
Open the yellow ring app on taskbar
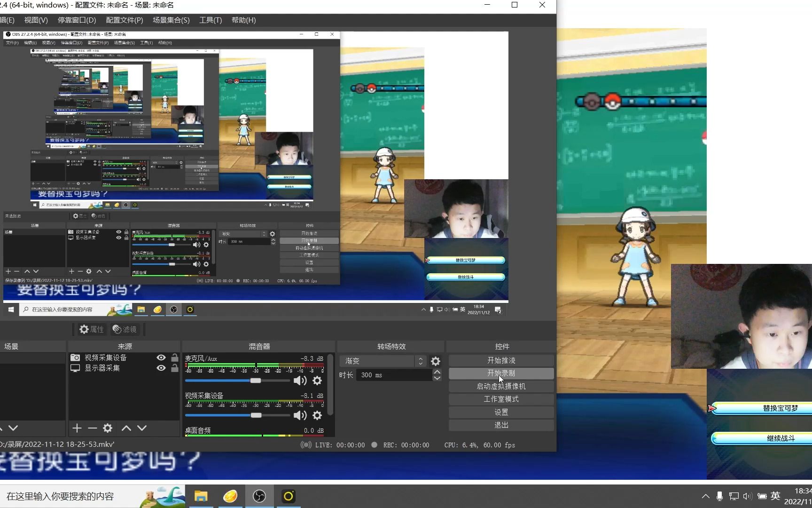click(x=289, y=496)
